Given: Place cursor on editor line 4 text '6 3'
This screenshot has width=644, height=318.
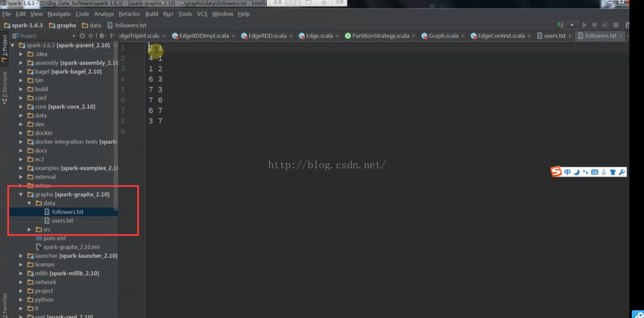Looking at the screenshot, I should point(155,79).
